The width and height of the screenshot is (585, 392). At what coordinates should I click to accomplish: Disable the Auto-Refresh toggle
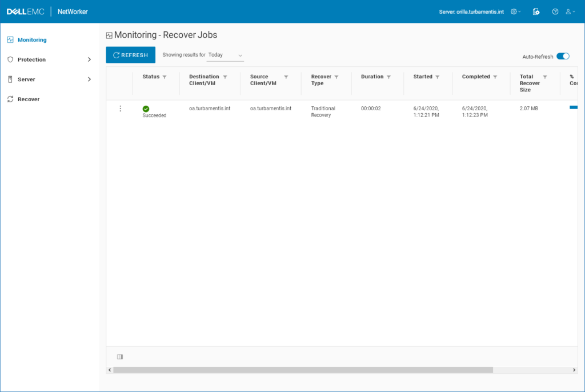click(x=563, y=57)
